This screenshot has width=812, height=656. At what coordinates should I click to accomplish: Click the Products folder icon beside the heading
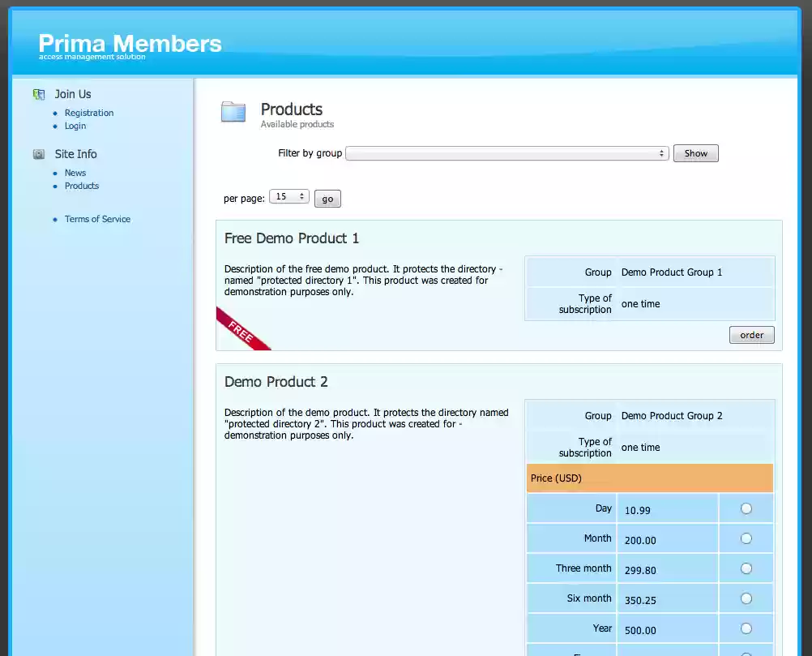233,113
